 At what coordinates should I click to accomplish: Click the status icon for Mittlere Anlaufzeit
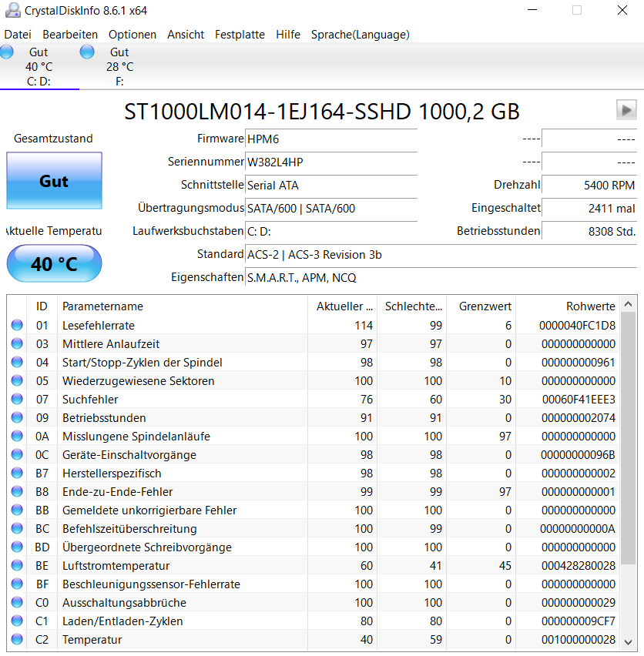click(x=17, y=343)
